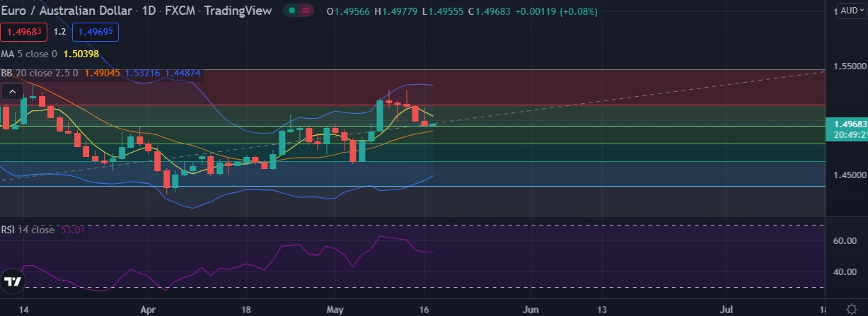
Task: Click the blue buy price 1.49695 button
Action: pos(96,32)
